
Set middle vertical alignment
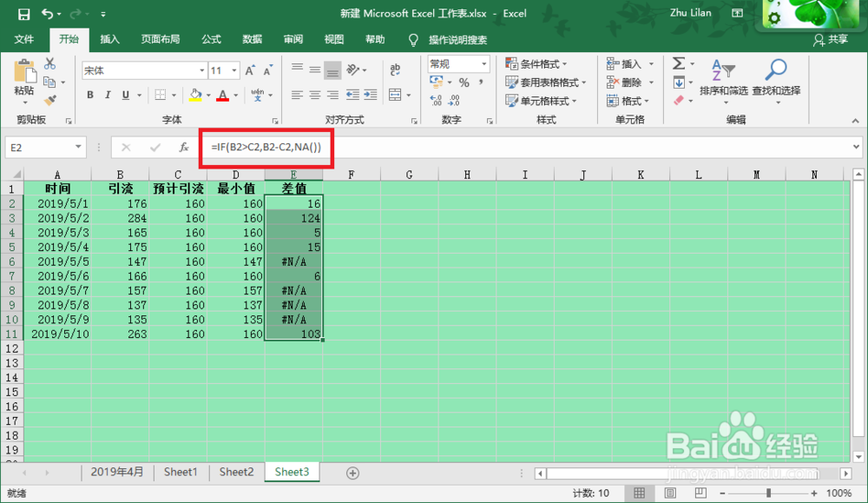point(315,69)
